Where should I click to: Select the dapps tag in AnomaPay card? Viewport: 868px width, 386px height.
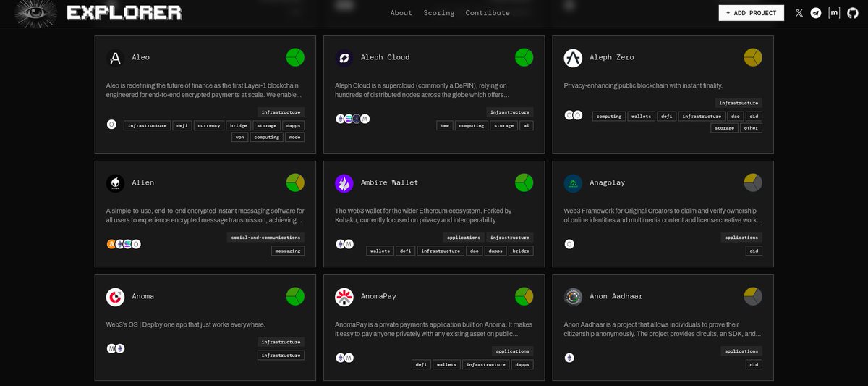point(522,364)
